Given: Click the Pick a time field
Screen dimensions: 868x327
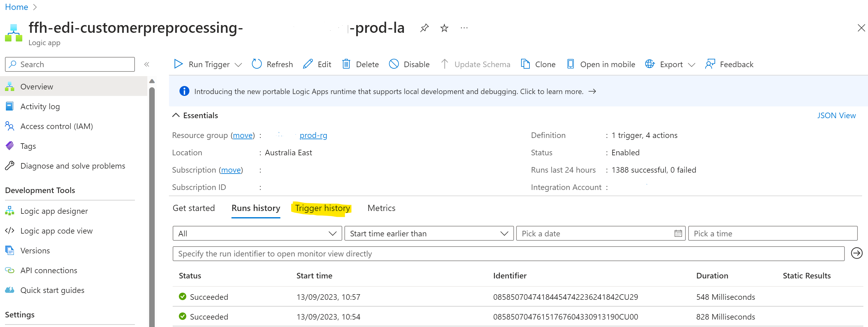Looking at the screenshot, I should click(773, 233).
